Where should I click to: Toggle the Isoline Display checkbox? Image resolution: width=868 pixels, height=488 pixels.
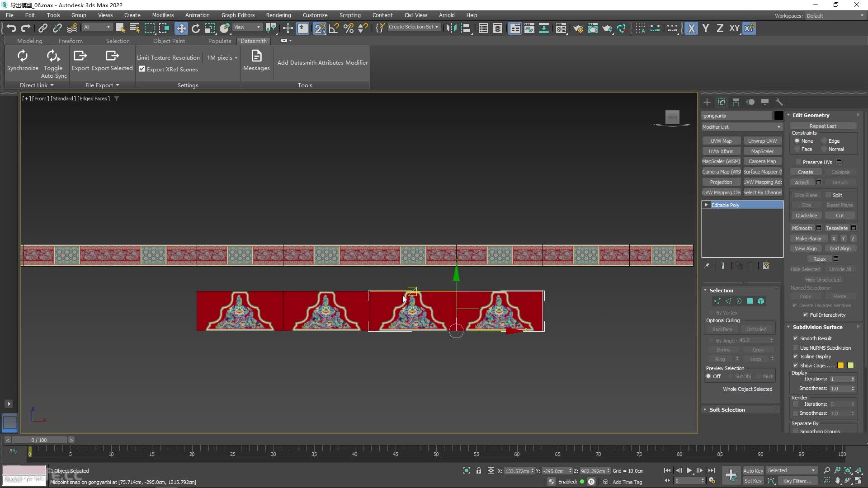click(796, 357)
